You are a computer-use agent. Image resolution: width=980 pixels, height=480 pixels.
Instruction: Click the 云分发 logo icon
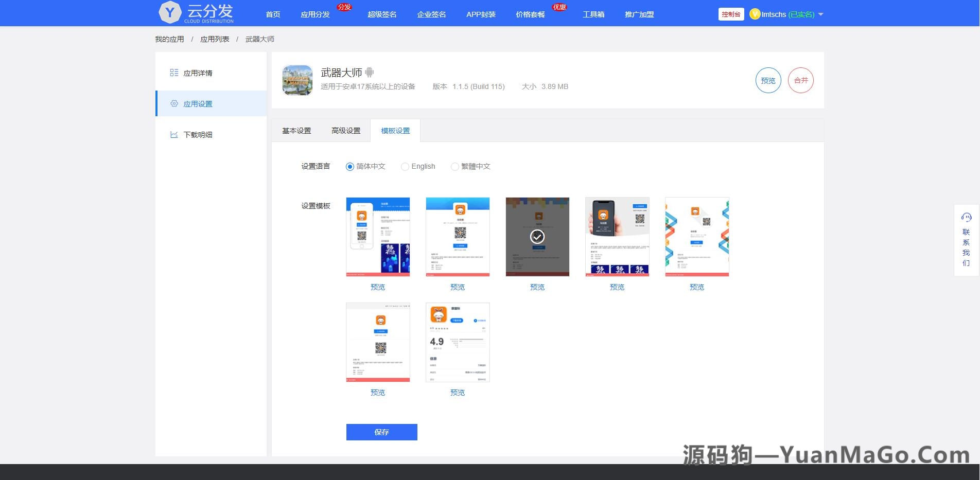pyautogui.click(x=170, y=13)
